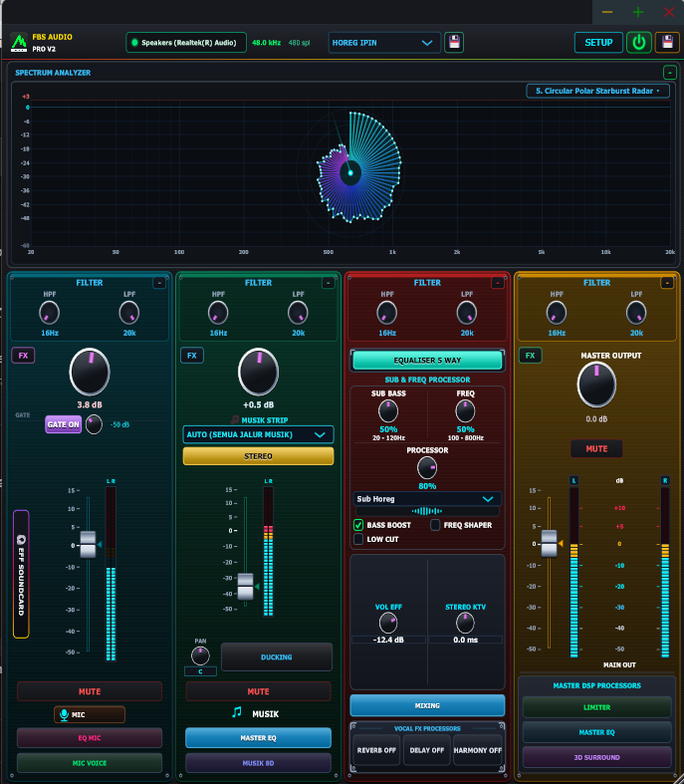Click the MASTER OUTPUT knob
This screenshot has width=684, height=784.
coord(596,385)
